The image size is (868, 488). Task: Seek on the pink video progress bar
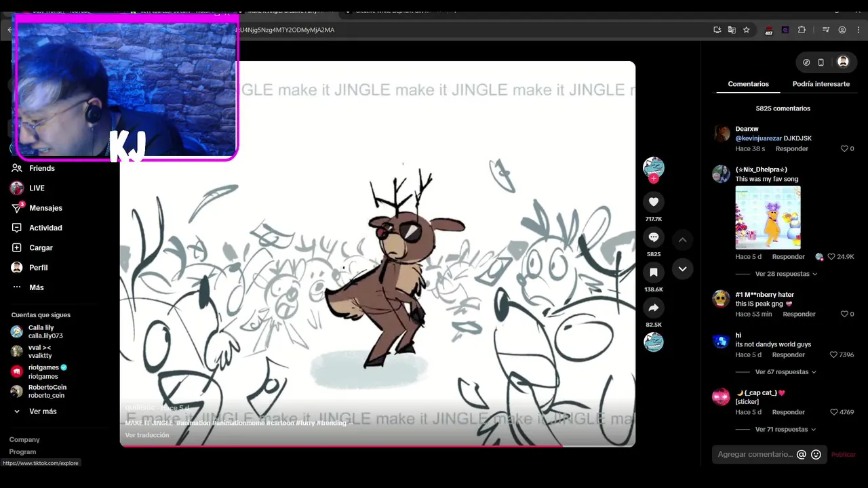tap(378, 446)
